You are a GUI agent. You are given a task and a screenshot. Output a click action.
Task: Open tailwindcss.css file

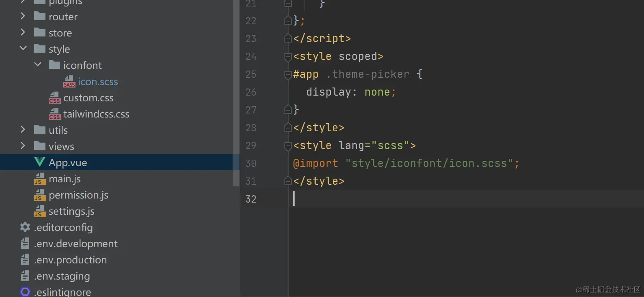click(x=96, y=114)
